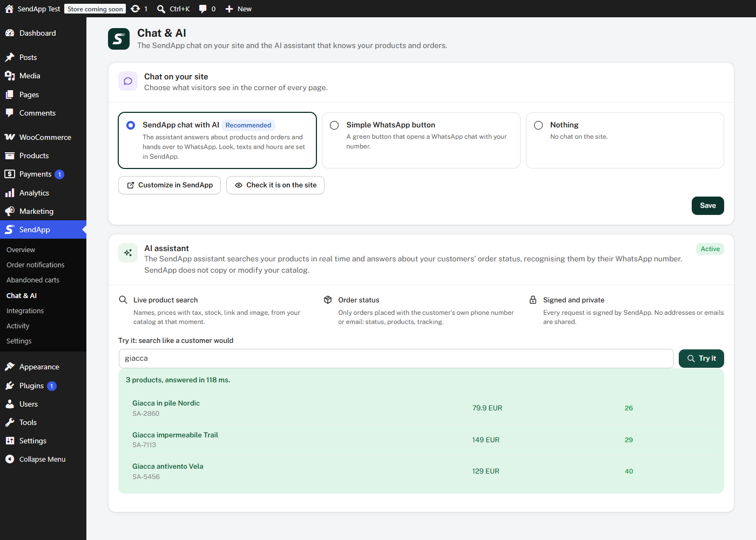756x540 pixels.
Task: Click the comments icon in admin bar
Action: (203, 9)
